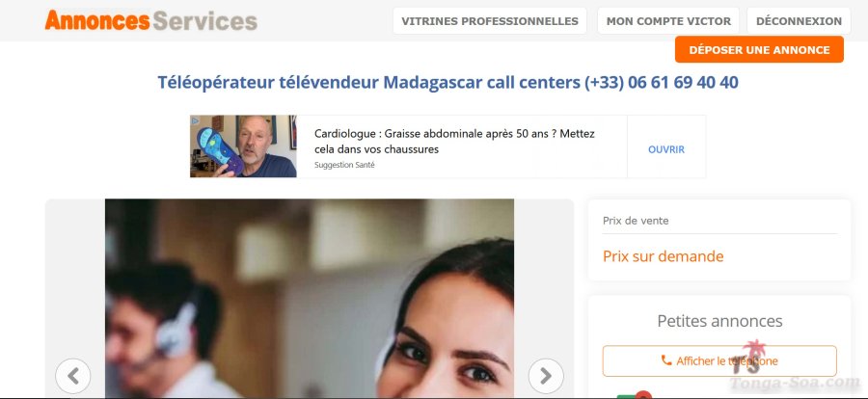Click Déposer une annonce button
This screenshot has height=399, width=868.
pos(759,50)
